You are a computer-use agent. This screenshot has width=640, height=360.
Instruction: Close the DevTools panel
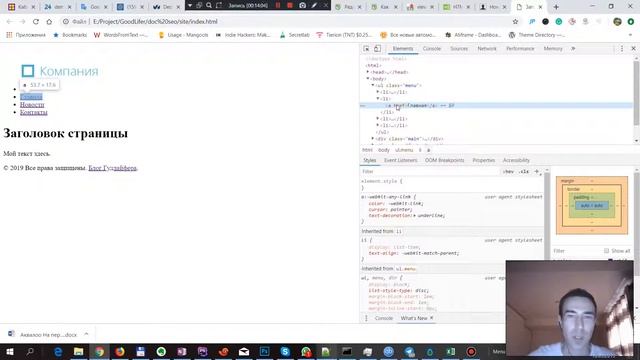coord(633,49)
